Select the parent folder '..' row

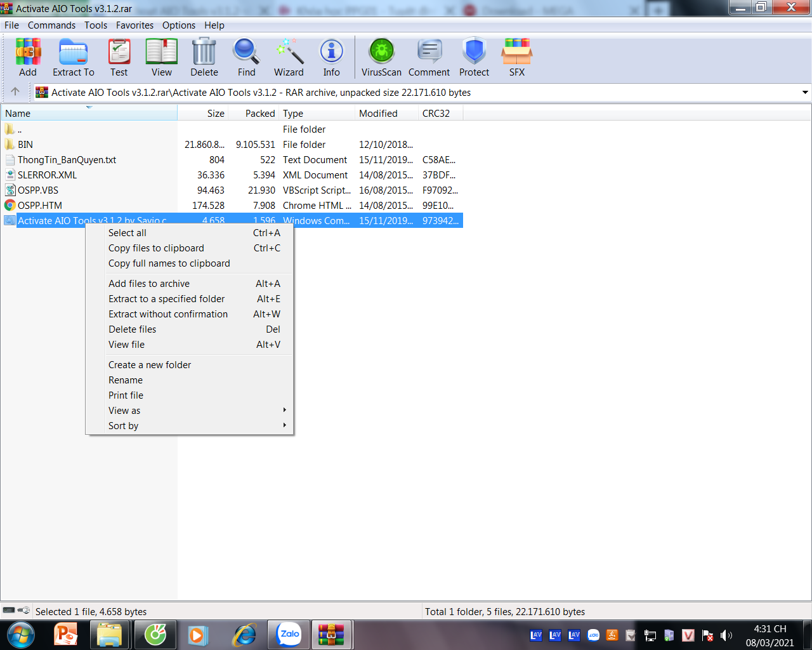tap(232, 129)
